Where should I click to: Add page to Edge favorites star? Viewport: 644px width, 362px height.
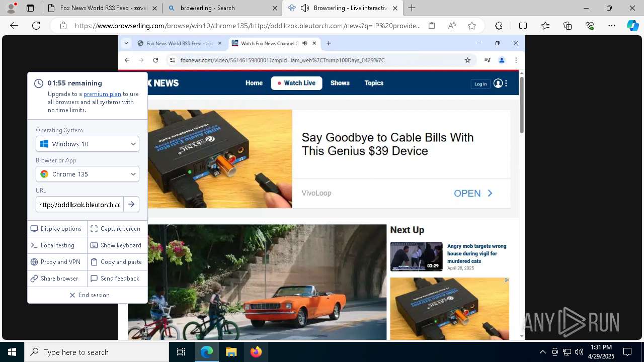pos(471,26)
